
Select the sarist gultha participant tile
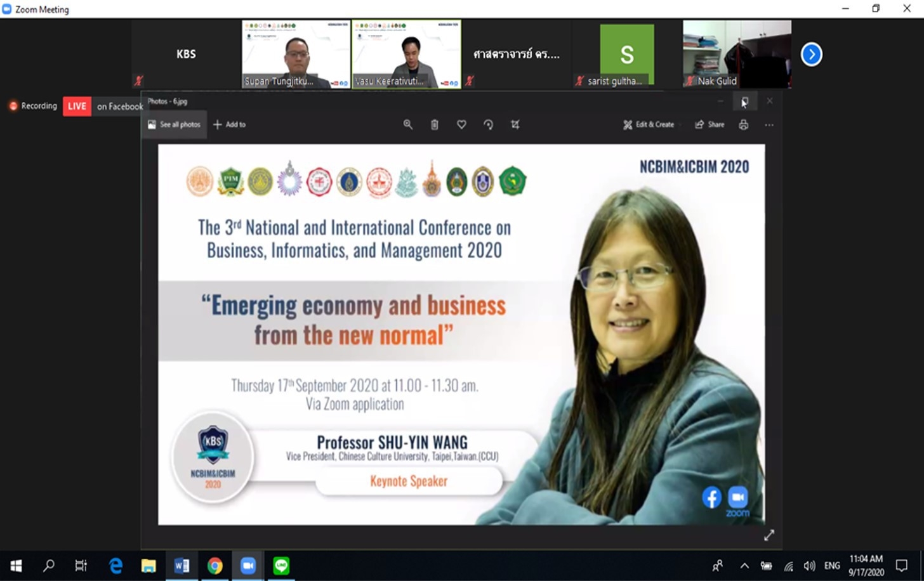(627, 54)
